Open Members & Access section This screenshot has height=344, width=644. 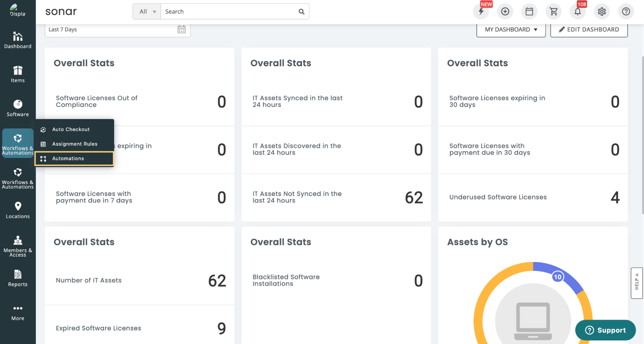tap(18, 246)
